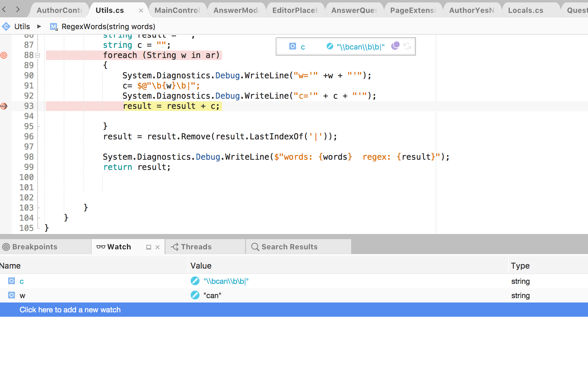
Task: Open the AnswerMod tab
Action: [x=236, y=10]
